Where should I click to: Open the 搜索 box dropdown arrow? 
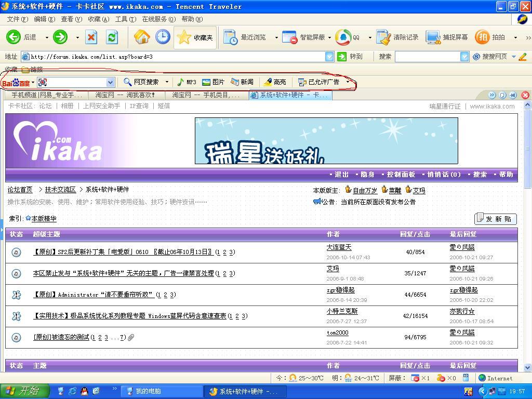click(x=464, y=57)
